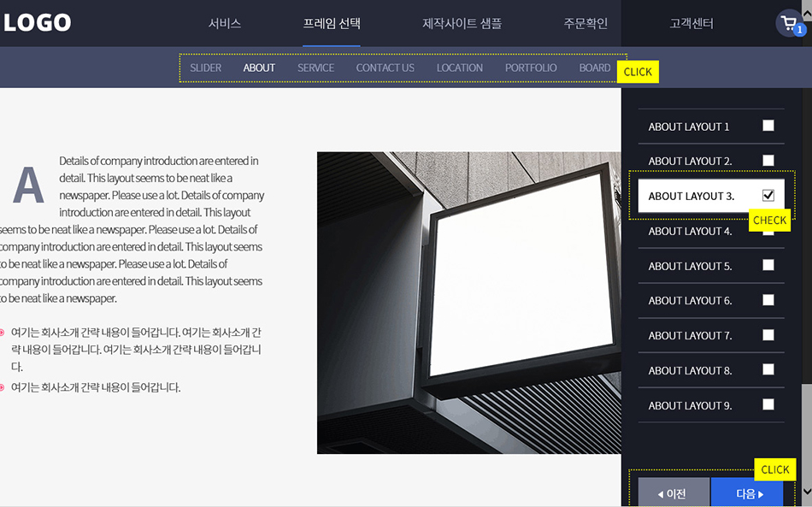Viewport: 812px width, 507px height.
Task: Click the scrollbar down arrow
Action: 806,491
